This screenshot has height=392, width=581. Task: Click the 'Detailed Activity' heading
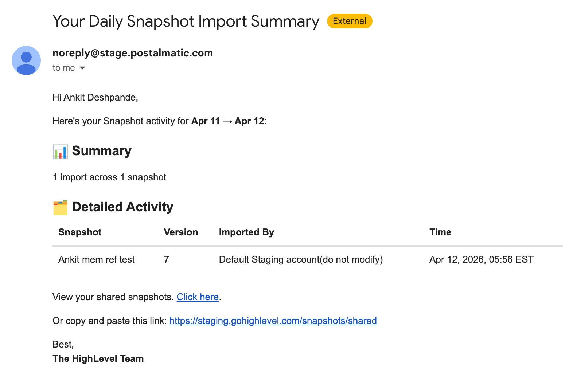123,207
